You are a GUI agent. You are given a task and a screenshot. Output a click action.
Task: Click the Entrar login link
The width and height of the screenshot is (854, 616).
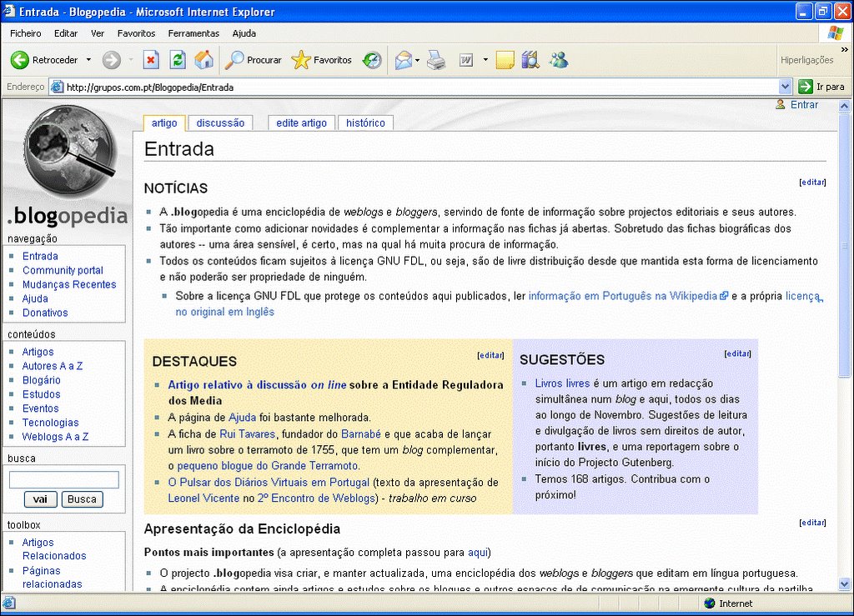805,104
